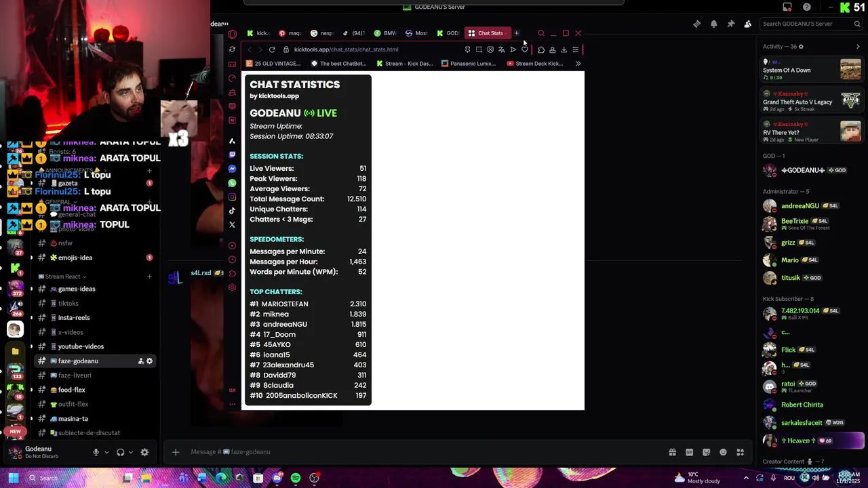
Task: Click the translate page icon in address bar
Action: 502,49
